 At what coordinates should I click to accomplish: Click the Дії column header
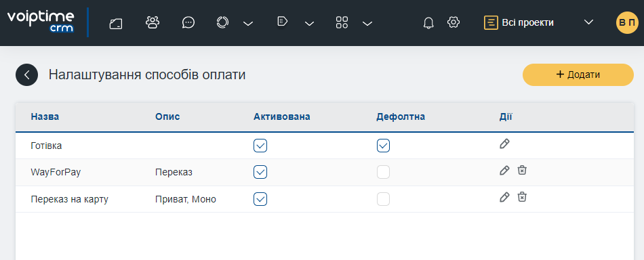[506, 117]
